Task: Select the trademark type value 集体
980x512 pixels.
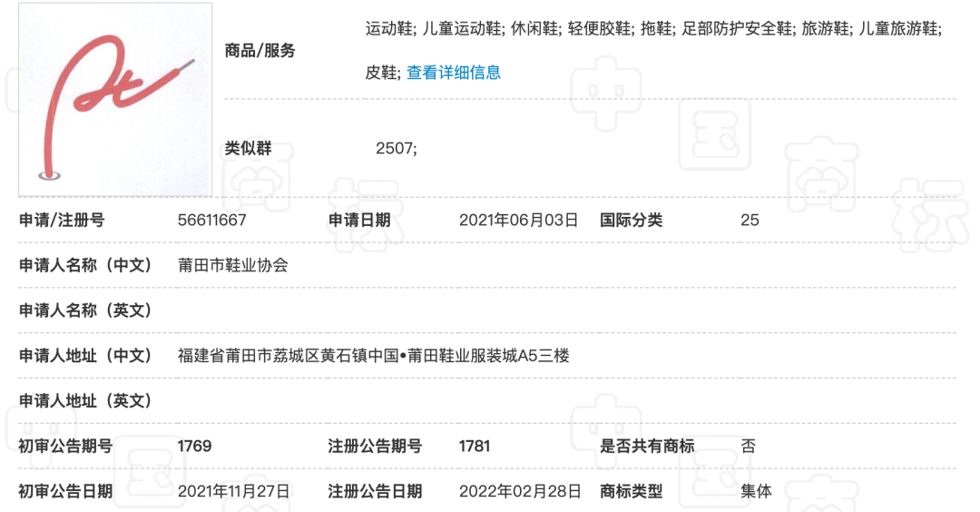Action: click(x=756, y=491)
